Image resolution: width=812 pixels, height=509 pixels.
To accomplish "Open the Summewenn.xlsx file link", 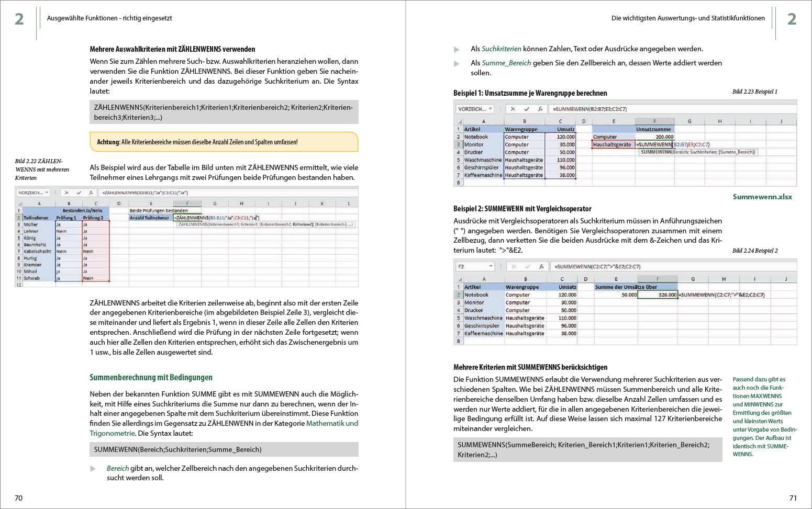I will [x=762, y=197].
